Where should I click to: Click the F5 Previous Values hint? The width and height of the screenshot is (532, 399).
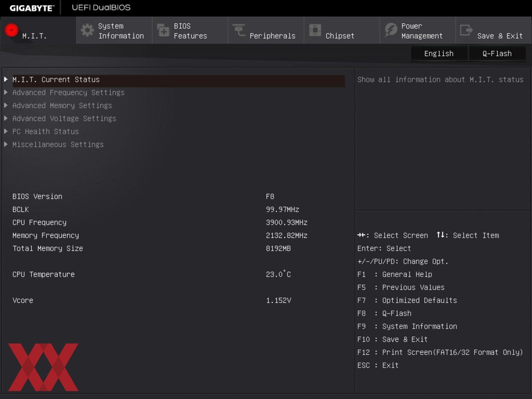pos(401,288)
